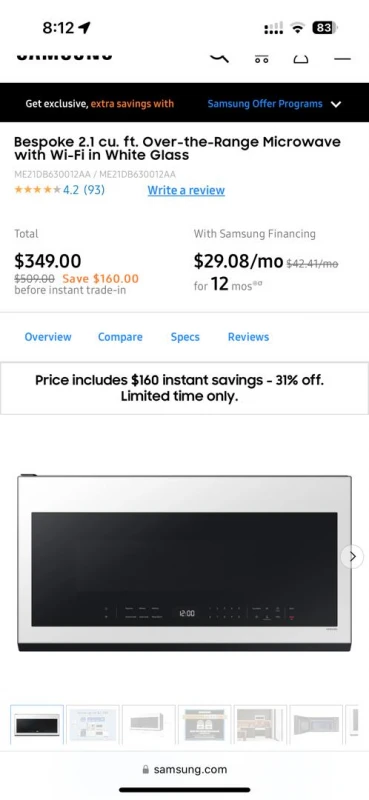Open the hamburger menu icon
This screenshot has height=800, width=369.
click(x=342, y=59)
